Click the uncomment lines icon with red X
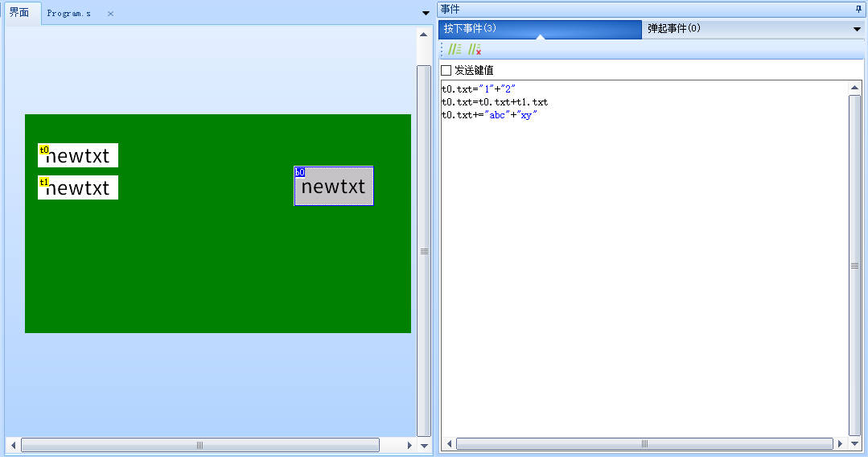Viewport: 868px width, 457px height. (x=475, y=50)
